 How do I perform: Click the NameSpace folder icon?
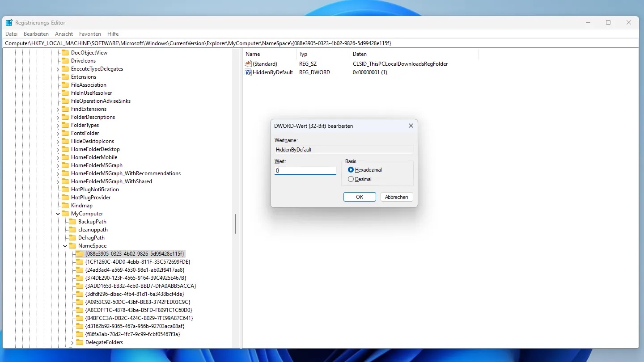(x=72, y=246)
